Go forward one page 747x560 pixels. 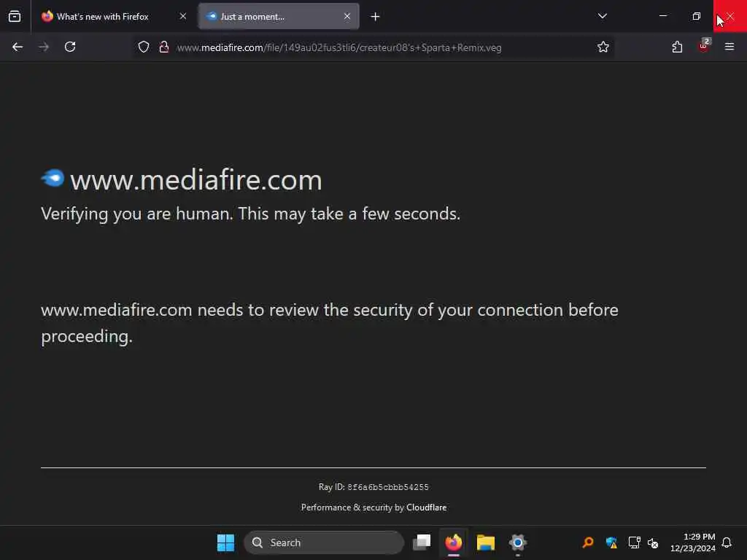pyautogui.click(x=44, y=47)
